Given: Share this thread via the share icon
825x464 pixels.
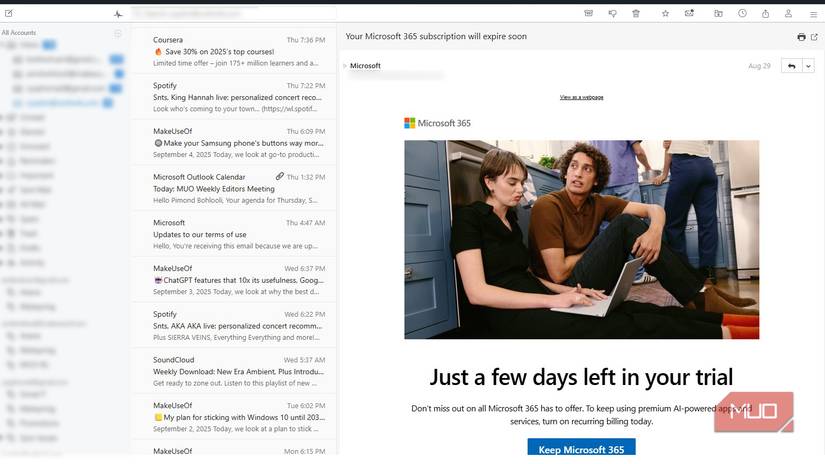Looking at the screenshot, I should (765, 14).
